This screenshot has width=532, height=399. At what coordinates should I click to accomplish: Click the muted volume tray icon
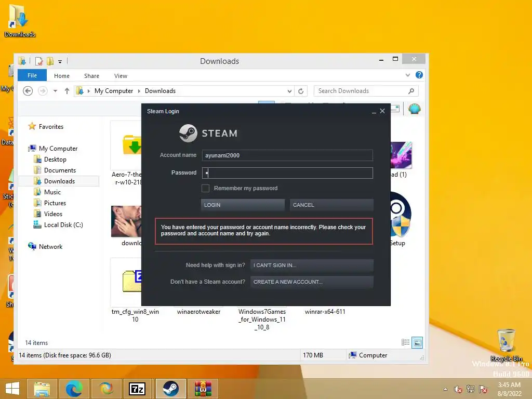[458, 389]
